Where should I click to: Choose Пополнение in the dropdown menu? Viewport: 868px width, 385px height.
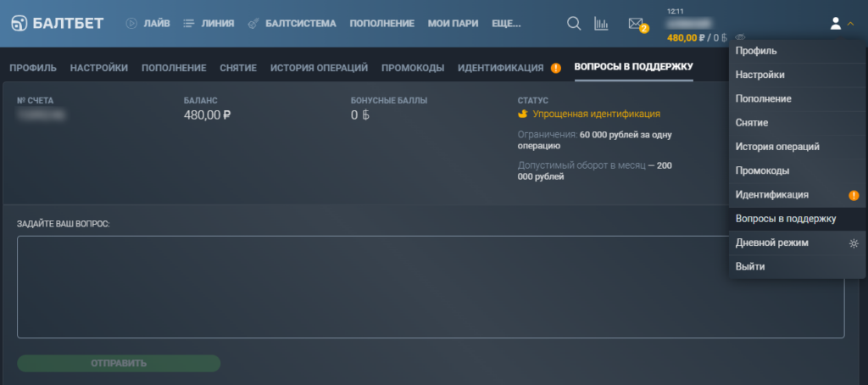(797, 98)
